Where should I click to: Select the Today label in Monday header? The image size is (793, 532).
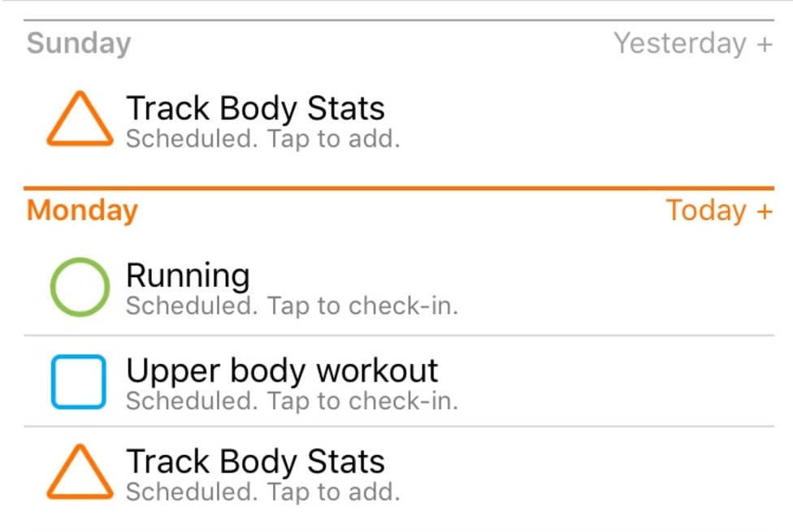pyautogui.click(x=706, y=210)
